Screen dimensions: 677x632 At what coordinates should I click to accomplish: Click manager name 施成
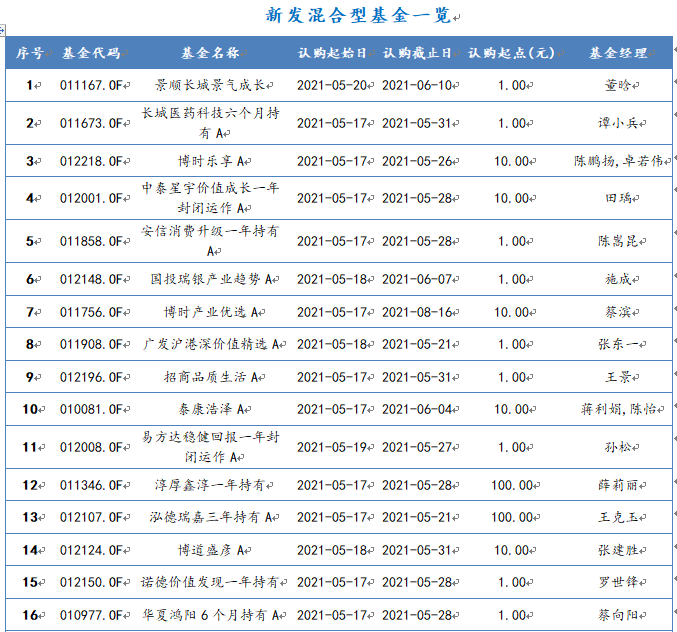(x=618, y=280)
